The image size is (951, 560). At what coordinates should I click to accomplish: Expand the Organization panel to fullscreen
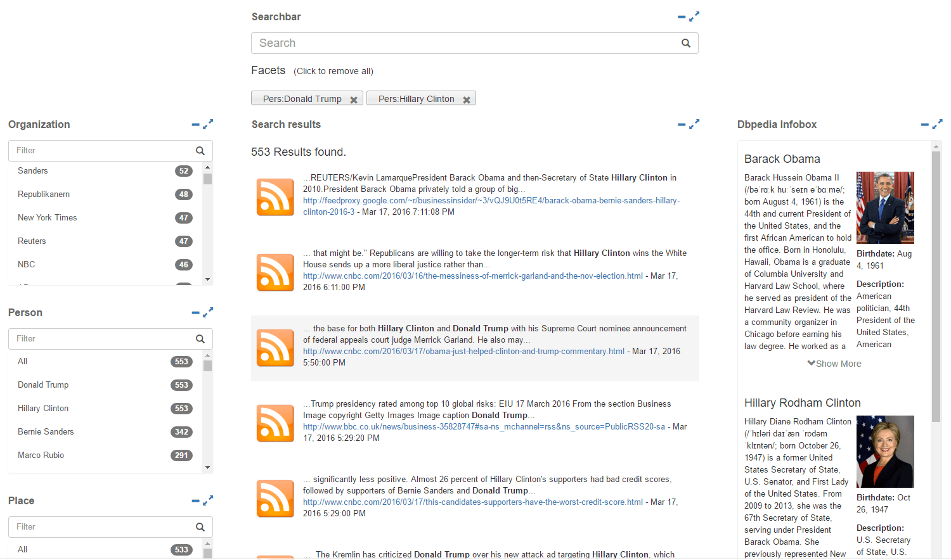[x=208, y=124]
